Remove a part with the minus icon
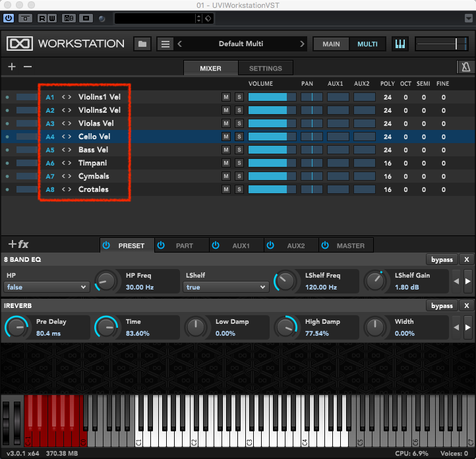 point(28,67)
